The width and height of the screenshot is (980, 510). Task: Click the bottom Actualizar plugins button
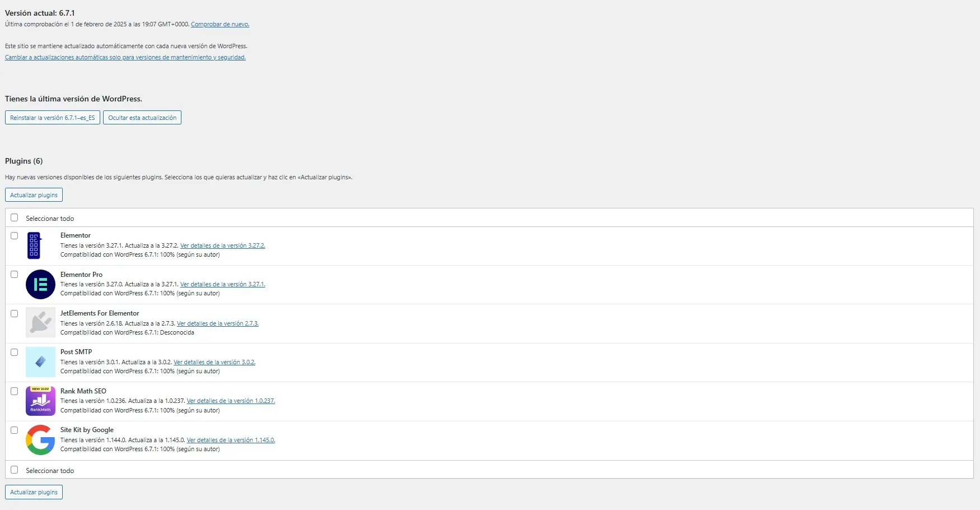(x=34, y=492)
